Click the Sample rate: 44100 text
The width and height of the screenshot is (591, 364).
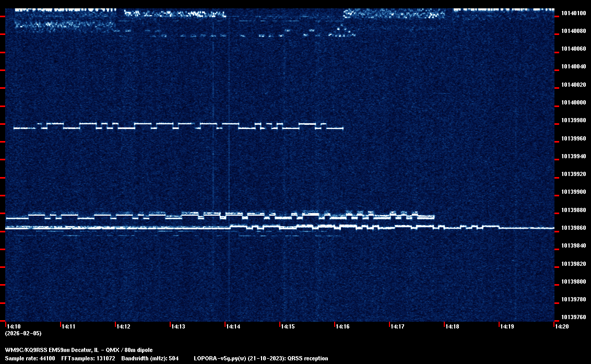(x=30, y=358)
